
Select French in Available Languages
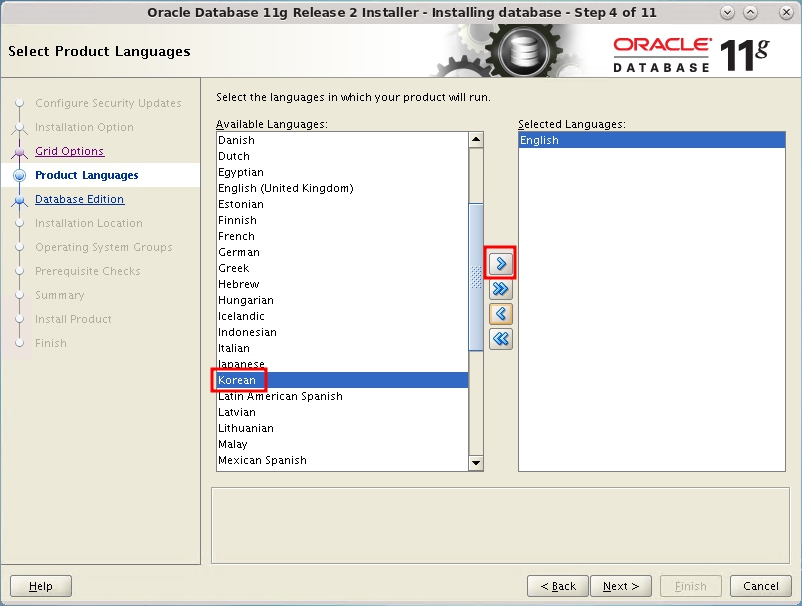click(x=342, y=236)
